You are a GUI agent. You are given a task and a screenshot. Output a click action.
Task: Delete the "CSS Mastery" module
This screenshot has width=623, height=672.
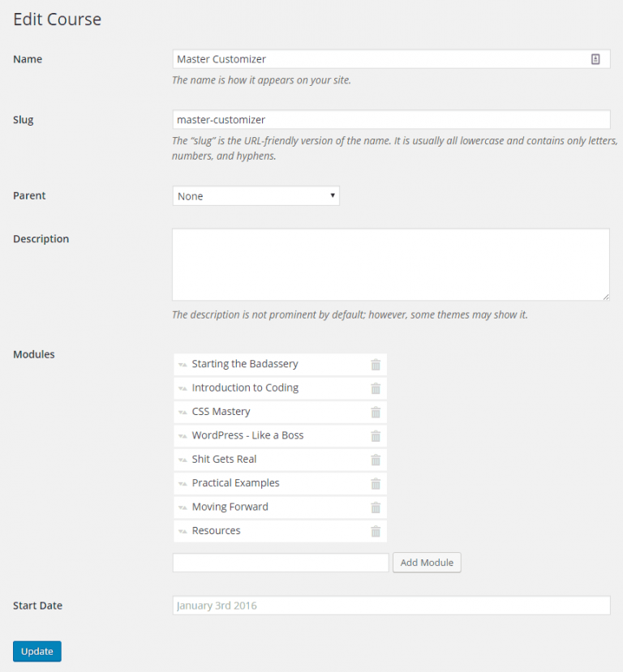tap(375, 412)
